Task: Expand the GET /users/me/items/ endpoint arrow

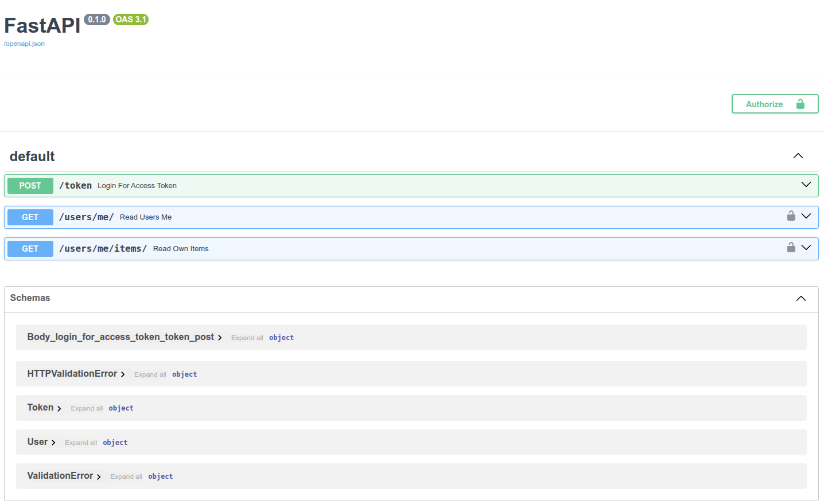Action: tap(806, 248)
